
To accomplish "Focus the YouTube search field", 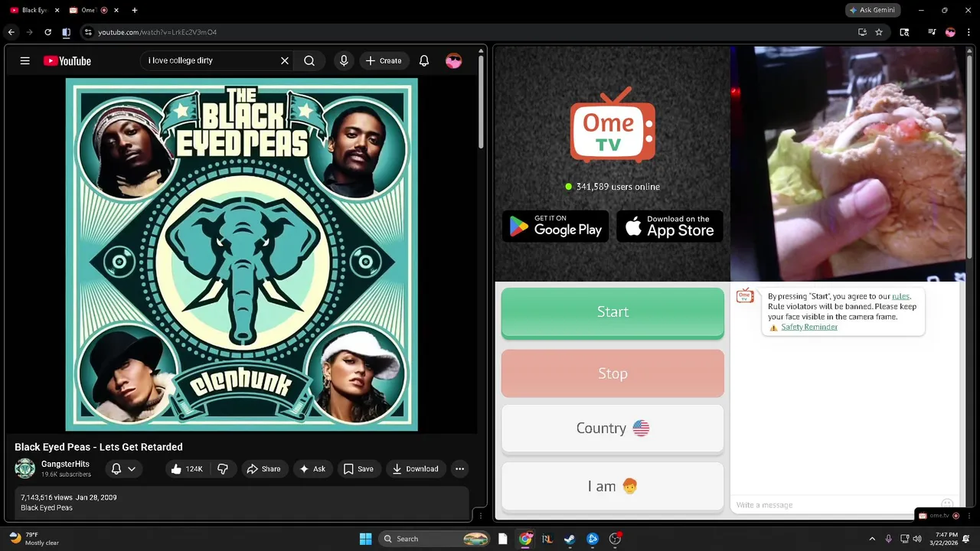I will [x=211, y=60].
